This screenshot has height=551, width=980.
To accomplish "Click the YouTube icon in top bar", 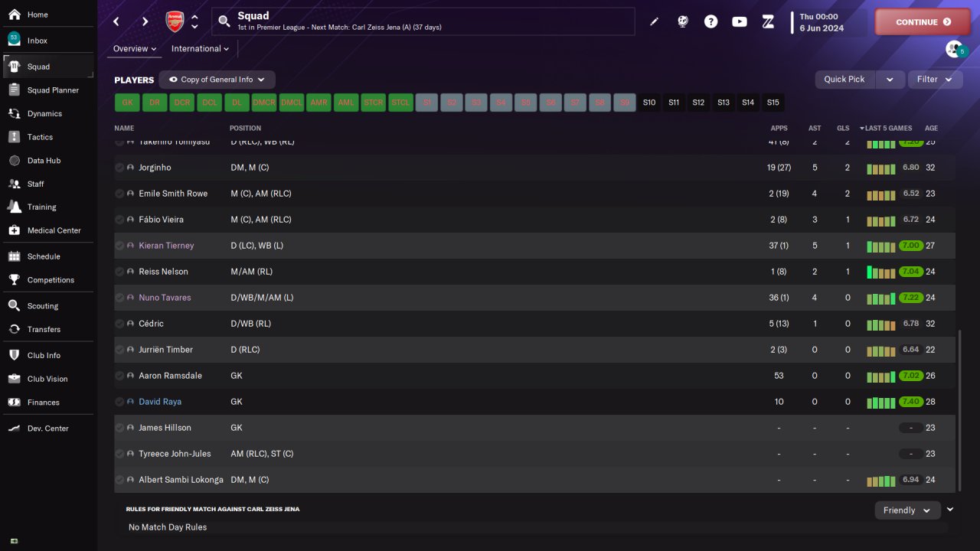I will [x=740, y=21].
